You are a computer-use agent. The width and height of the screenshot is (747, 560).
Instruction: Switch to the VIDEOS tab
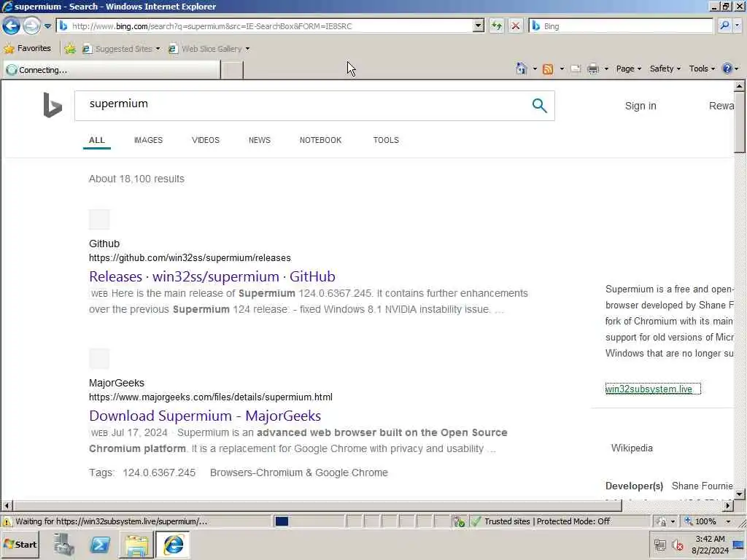click(205, 140)
